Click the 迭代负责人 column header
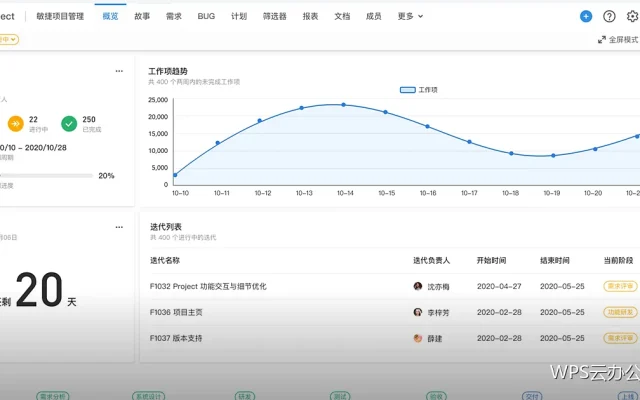Viewport: 640px width, 400px height. pyautogui.click(x=431, y=260)
